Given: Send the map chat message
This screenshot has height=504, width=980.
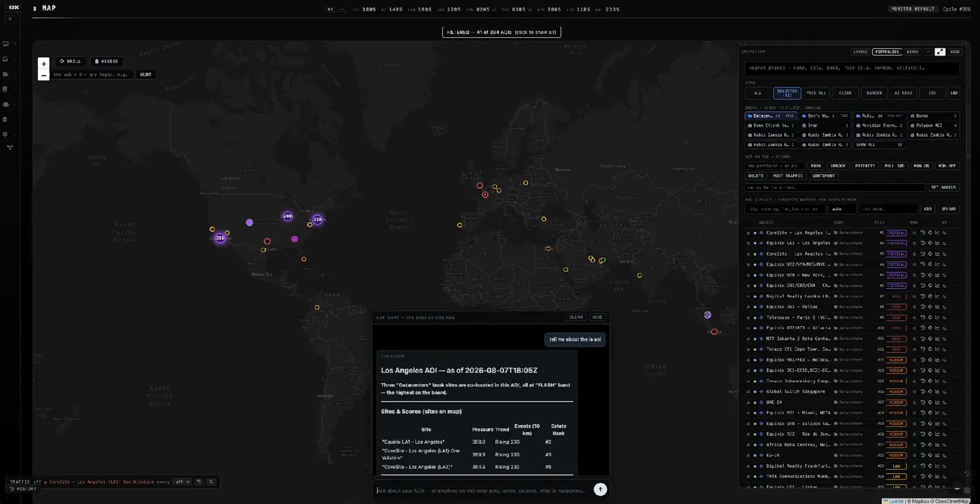Looking at the screenshot, I should 600,489.
